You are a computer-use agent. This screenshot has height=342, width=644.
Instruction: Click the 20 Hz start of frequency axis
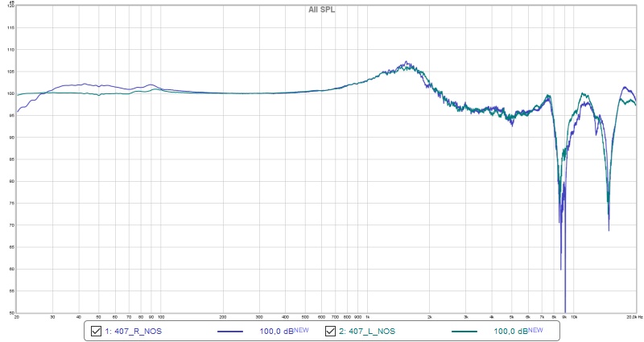point(17,317)
